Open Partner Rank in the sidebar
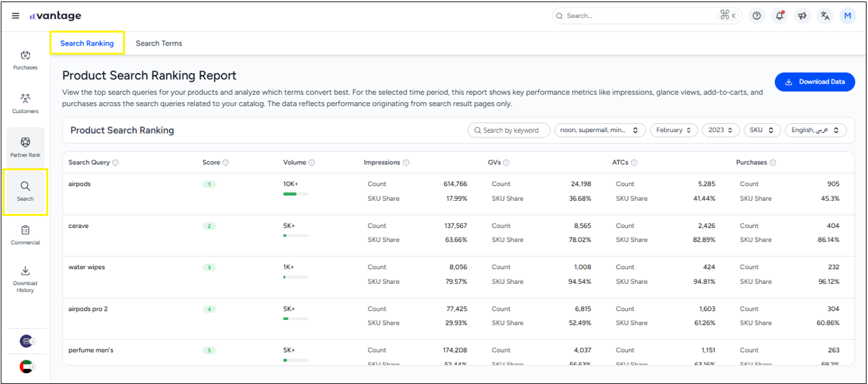The image size is (868, 384). point(25,147)
